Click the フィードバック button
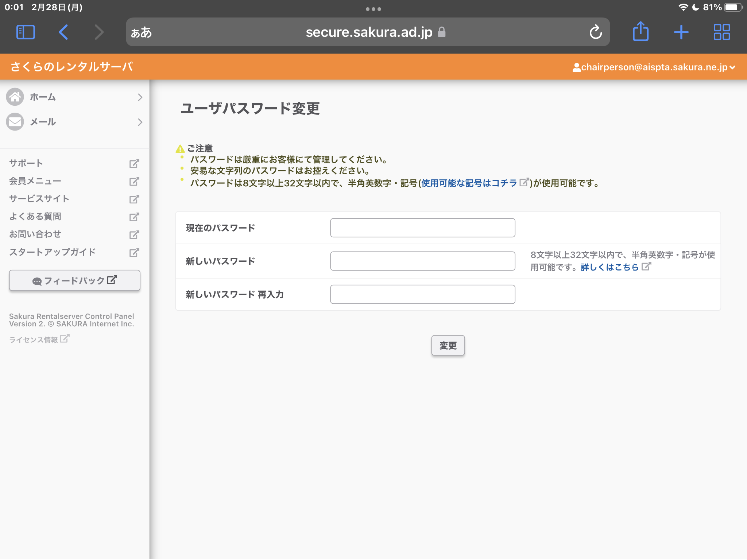The width and height of the screenshot is (747, 560). point(74,280)
